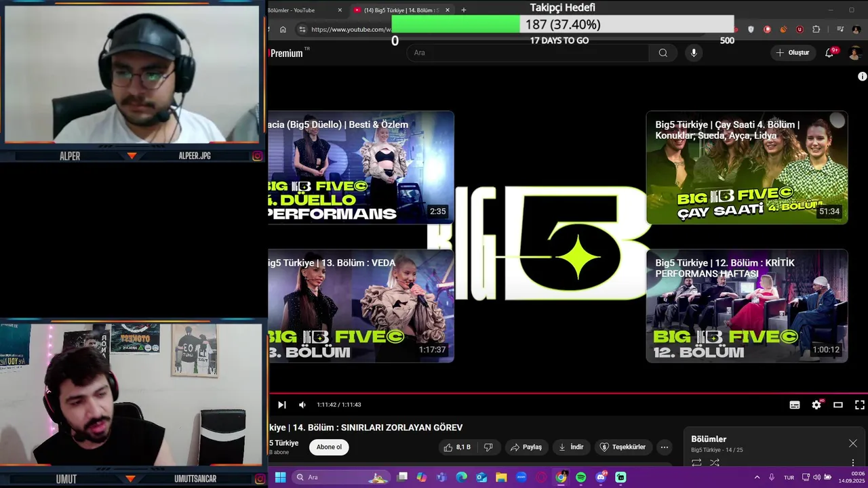Image resolution: width=868 pixels, height=488 pixels.
Task: Toggle playlist shuffle in Bölümler panel
Action: 714,463
